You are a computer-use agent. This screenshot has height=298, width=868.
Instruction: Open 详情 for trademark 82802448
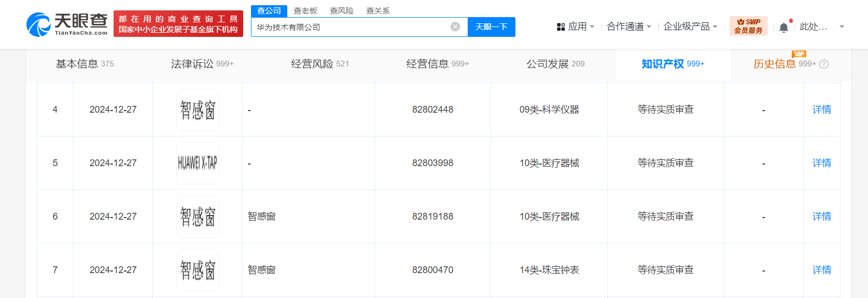(x=821, y=110)
